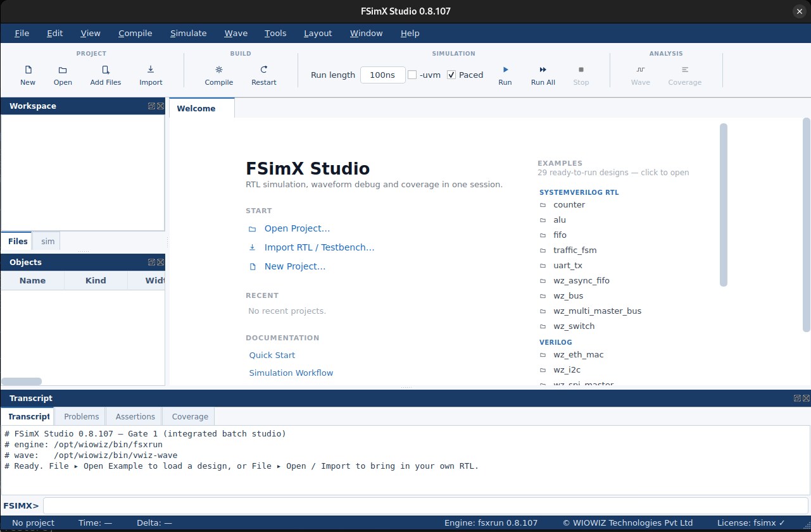Screen dimensions: 811x532
Task: Click the examples list vertical scrollbar
Action: click(x=724, y=204)
